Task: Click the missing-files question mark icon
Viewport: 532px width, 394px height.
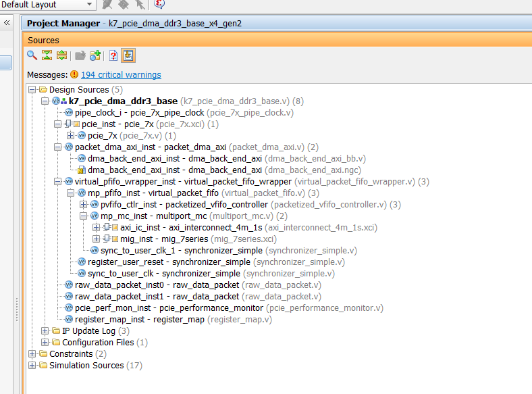Action: (113, 55)
